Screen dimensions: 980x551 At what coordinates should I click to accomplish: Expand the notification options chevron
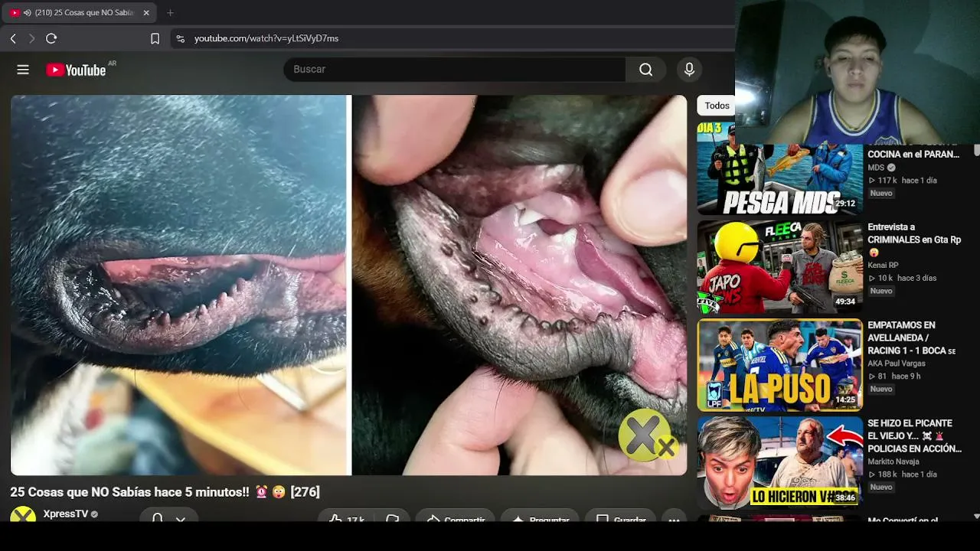(181, 519)
